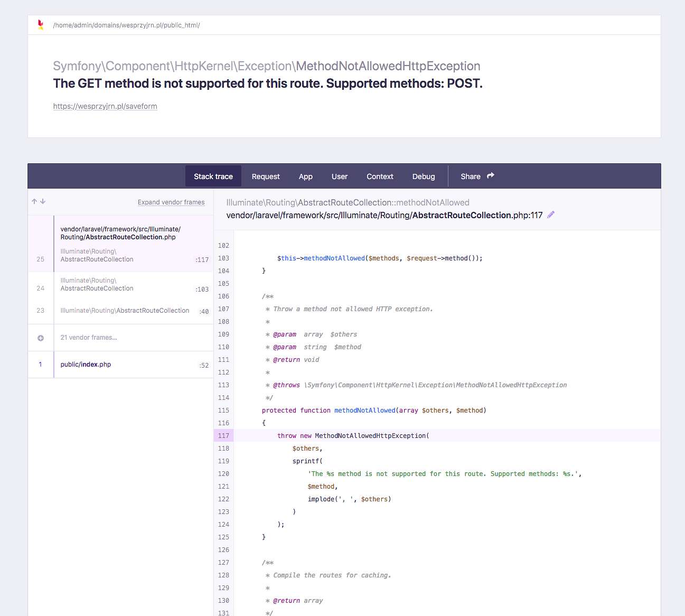Image resolution: width=685 pixels, height=616 pixels.
Task: Click the GET method not supported message
Action: [x=268, y=83]
